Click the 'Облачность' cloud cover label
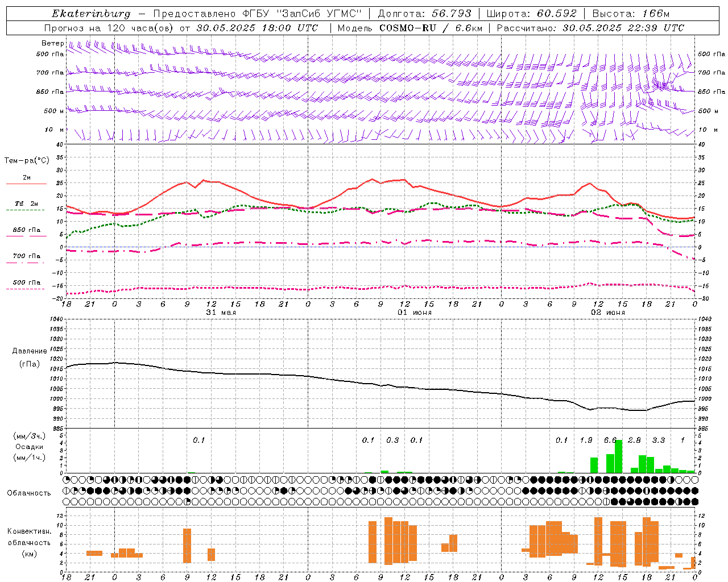This screenshot has width=728, height=582. coord(29,493)
